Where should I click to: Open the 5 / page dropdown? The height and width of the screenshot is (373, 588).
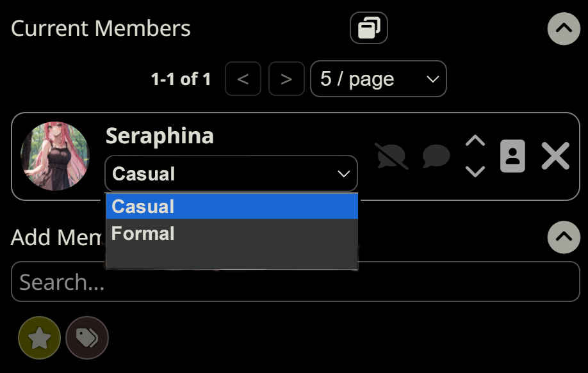tap(378, 79)
